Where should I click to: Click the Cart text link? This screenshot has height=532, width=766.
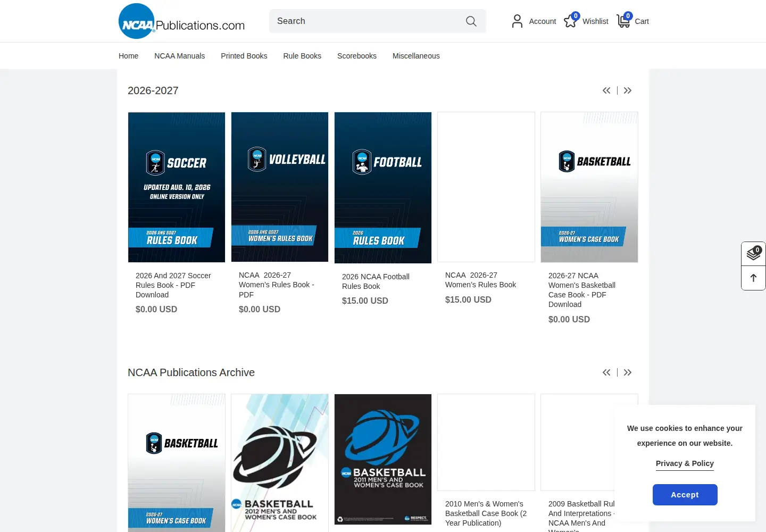click(x=642, y=21)
